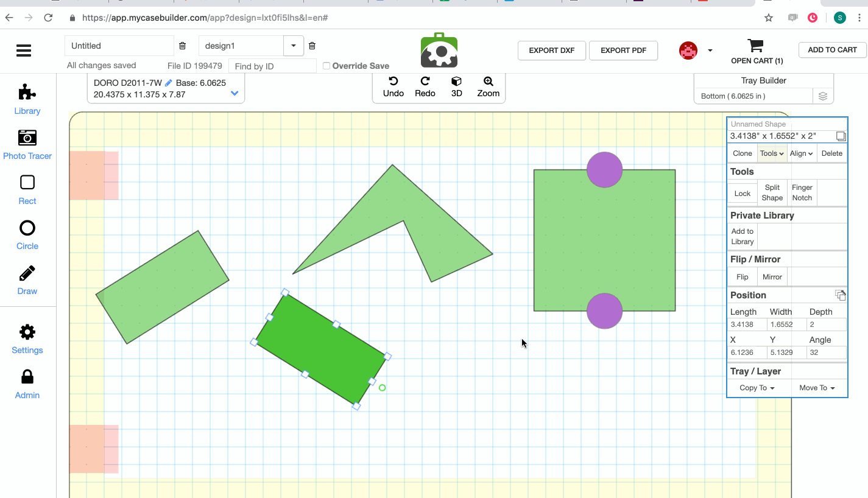Open the Copy To dropdown
Viewport: 868px width, 498px height.
click(756, 387)
